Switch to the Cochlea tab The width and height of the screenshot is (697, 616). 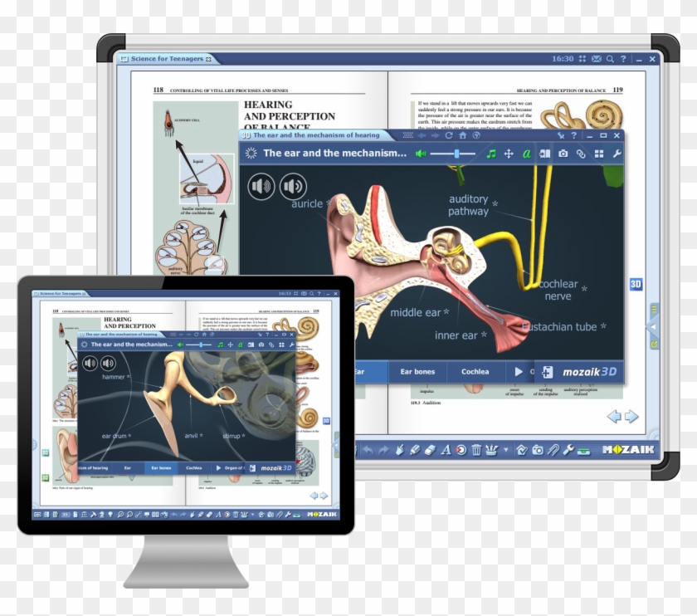tap(476, 372)
